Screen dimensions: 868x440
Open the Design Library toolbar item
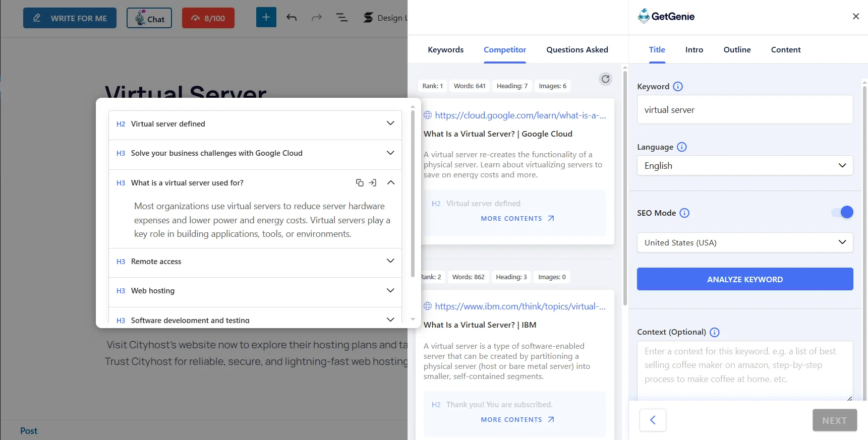pyautogui.click(x=385, y=18)
